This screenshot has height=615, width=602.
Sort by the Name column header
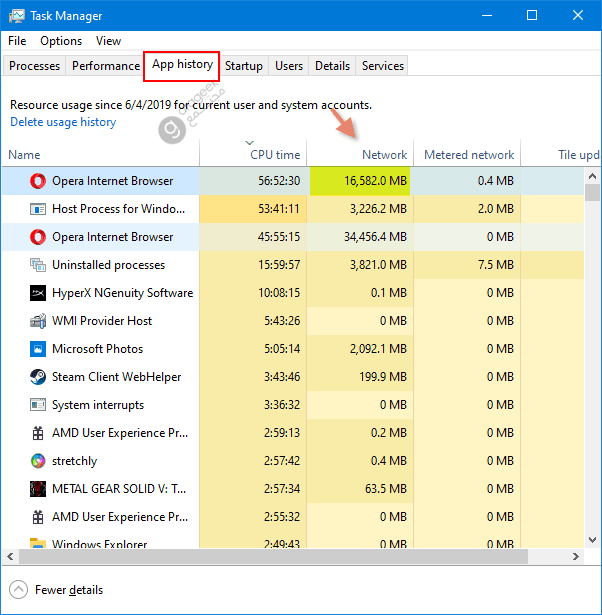point(100,155)
